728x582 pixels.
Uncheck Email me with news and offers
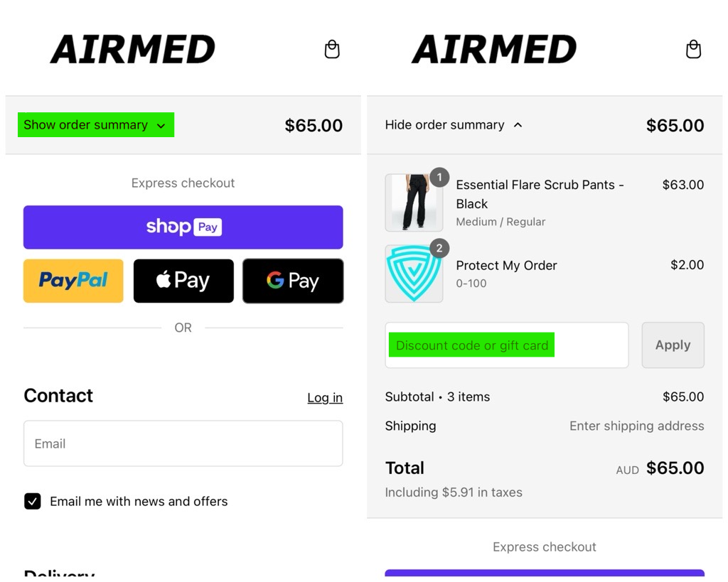point(33,501)
